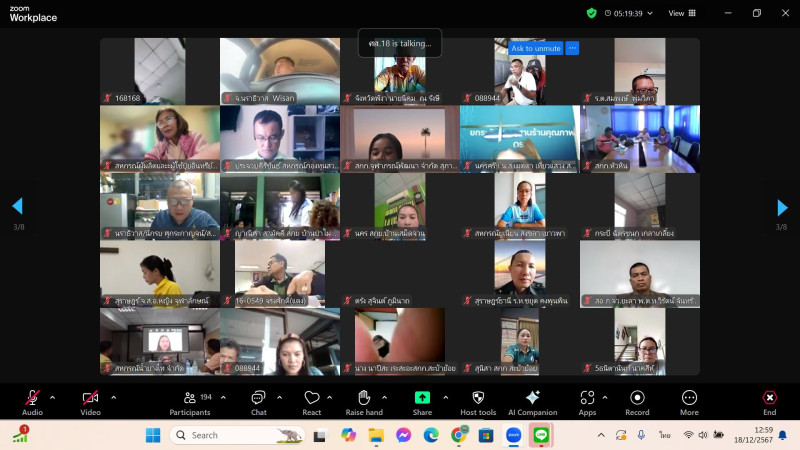Viewport: 800px width, 450px height.
Task: Open Microsoft Store from the taskbar
Action: point(486,435)
